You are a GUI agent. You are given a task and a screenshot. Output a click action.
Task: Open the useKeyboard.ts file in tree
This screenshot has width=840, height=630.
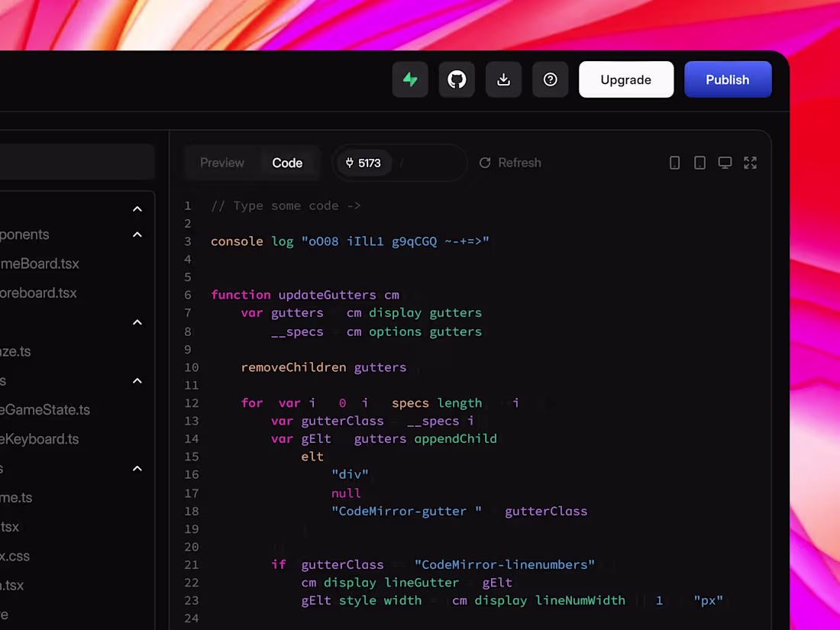[40, 439]
